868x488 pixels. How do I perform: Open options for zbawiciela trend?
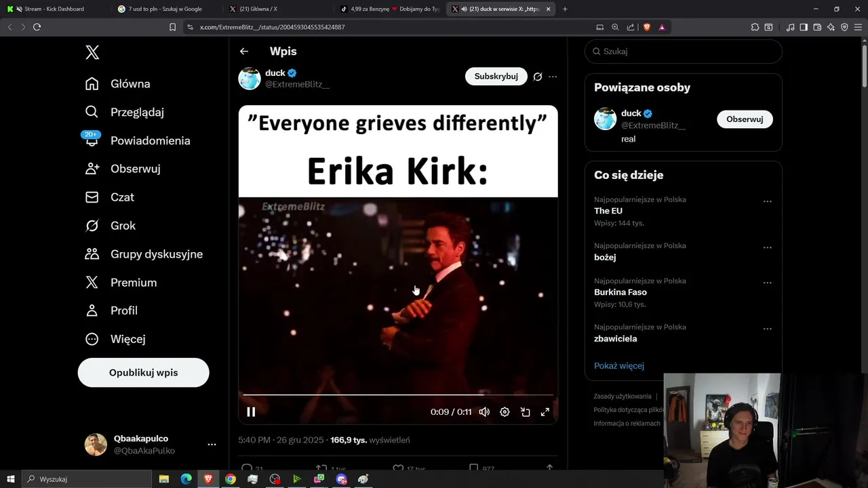click(767, 329)
